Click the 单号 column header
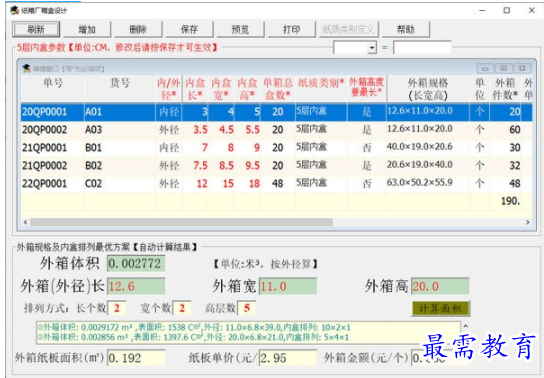Viewport: 544px width, 378px height. [x=53, y=88]
